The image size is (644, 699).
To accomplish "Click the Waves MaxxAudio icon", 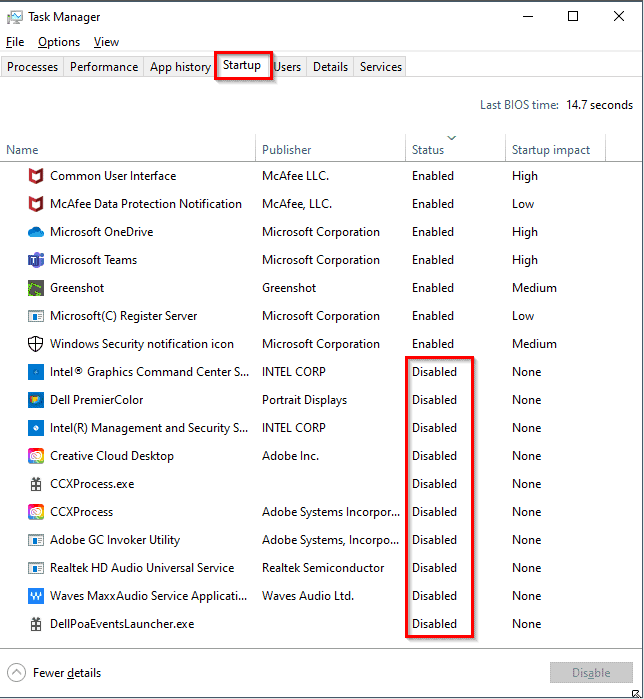I will [36, 596].
